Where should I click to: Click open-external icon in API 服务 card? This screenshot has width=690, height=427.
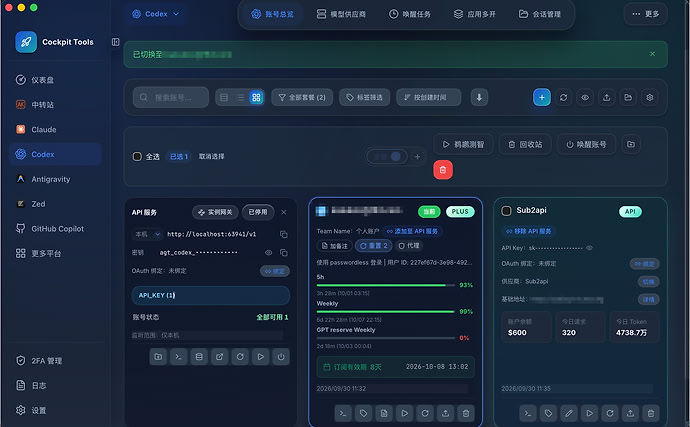coord(219,357)
